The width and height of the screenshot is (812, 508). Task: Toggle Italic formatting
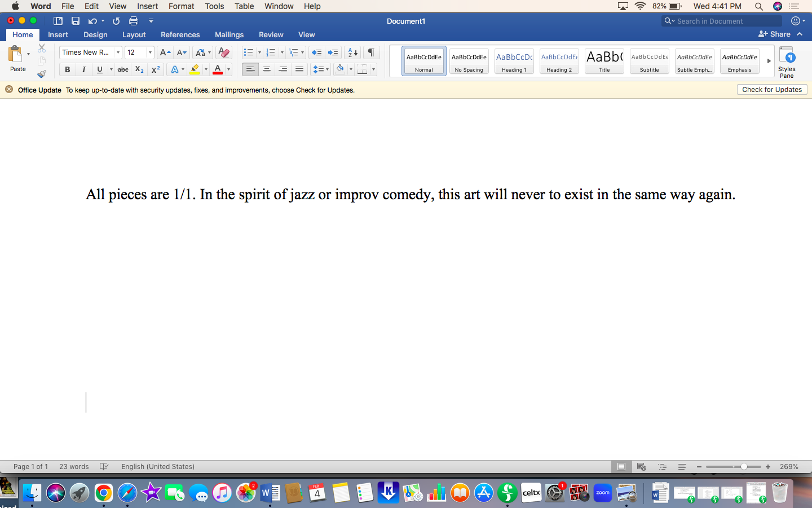83,69
